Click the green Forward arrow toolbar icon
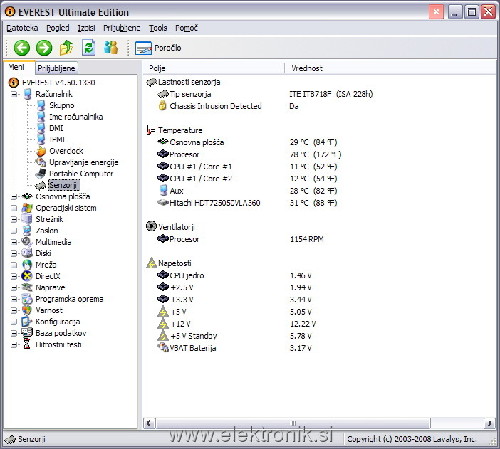Viewport: 500px width, 449px height. click(44, 48)
